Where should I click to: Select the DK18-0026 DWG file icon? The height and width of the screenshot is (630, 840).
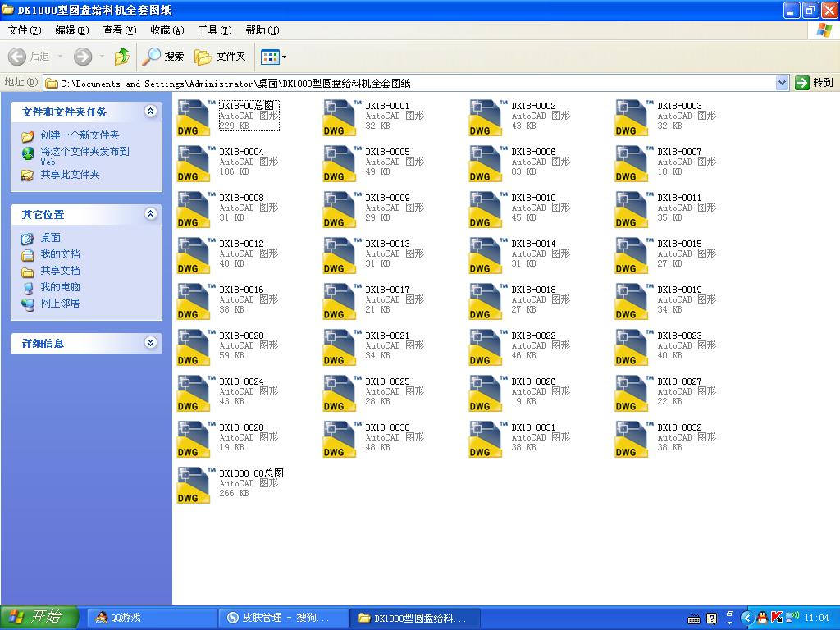pyautogui.click(x=486, y=393)
